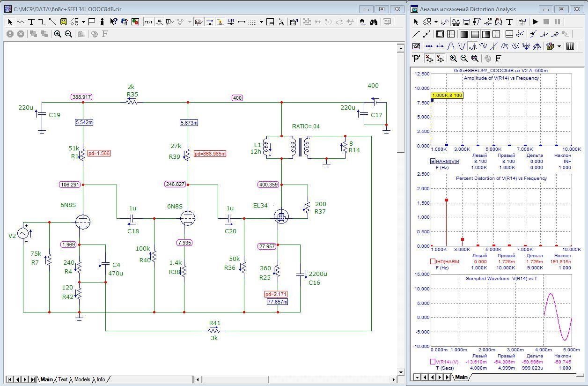Select the Text mode tool in schematic toolbar
The height and width of the screenshot is (386, 588).
31,22
